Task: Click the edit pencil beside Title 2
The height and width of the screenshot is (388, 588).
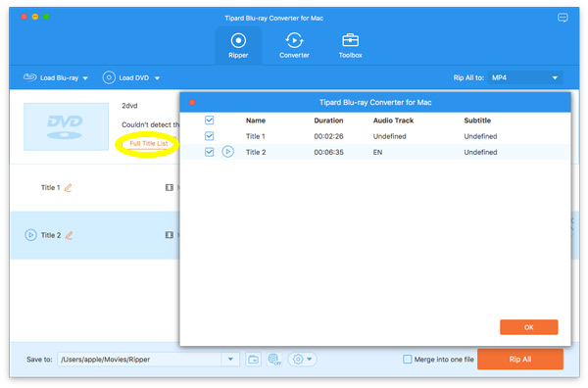Action: (69, 235)
